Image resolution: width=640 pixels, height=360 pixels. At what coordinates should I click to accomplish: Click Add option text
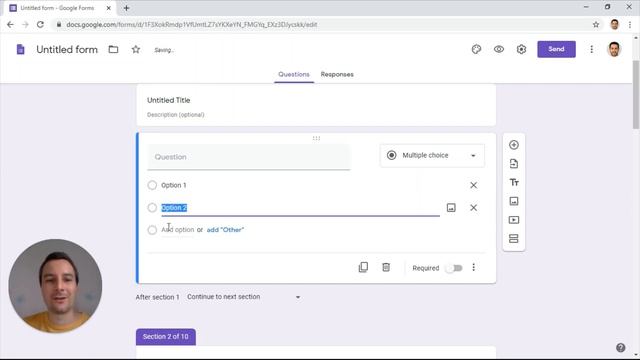click(x=178, y=230)
